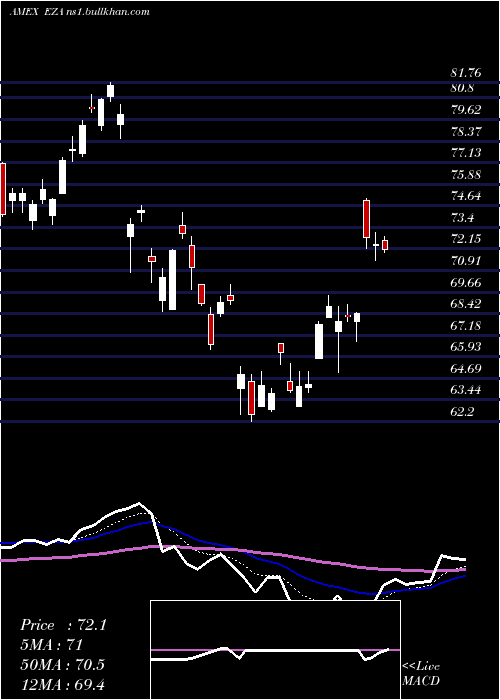This screenshot has height=700, width=500.
Task: Click the 50MA : 70.5 readout
Action: coord(62,665)
